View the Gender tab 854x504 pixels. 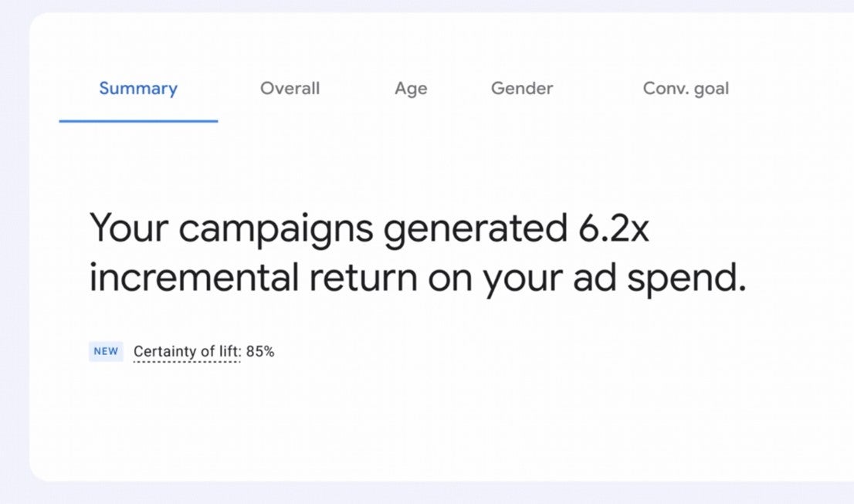[522, 89]
